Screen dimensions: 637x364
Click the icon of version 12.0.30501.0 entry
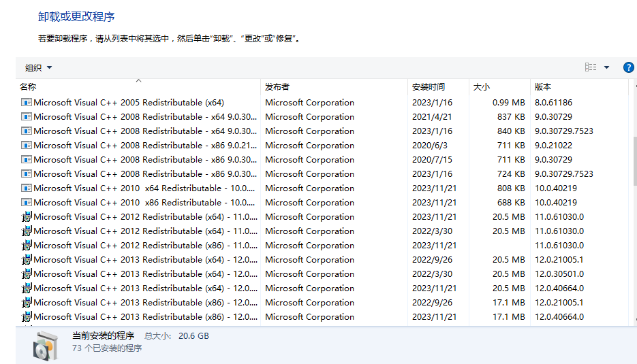click(27, 274)
